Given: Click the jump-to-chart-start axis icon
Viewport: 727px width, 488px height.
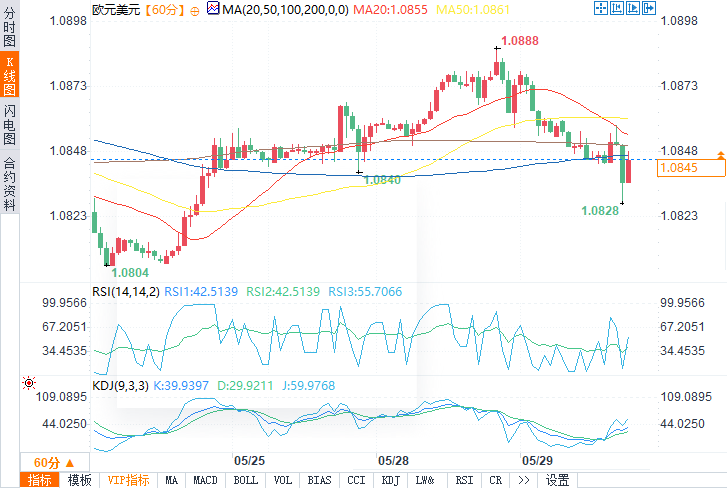Looking at the screenshot, I should 617,8.
